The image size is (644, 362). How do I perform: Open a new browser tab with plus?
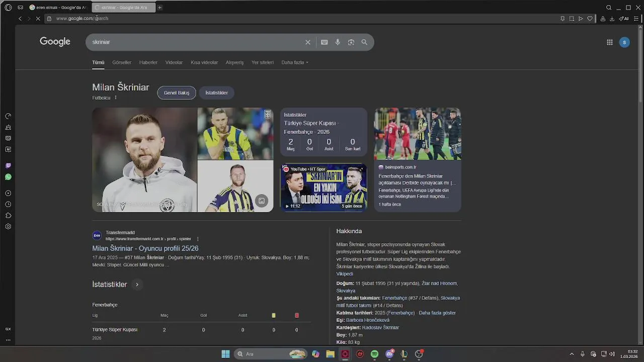point(159,8)
